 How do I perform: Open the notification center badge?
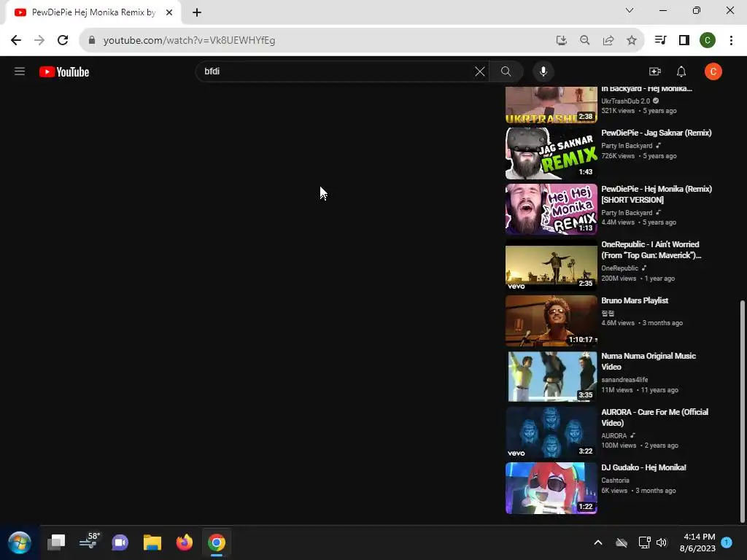click(727, 542)
